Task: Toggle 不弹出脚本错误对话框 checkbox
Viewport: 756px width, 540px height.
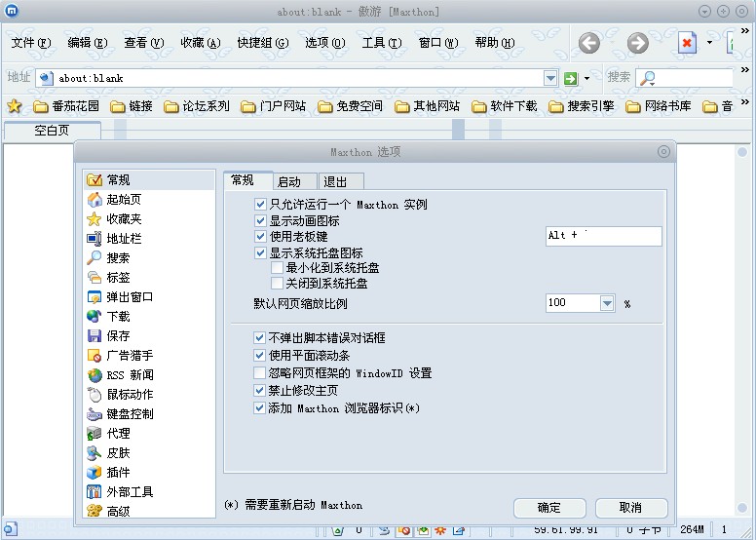Action: tap(259, 338)
